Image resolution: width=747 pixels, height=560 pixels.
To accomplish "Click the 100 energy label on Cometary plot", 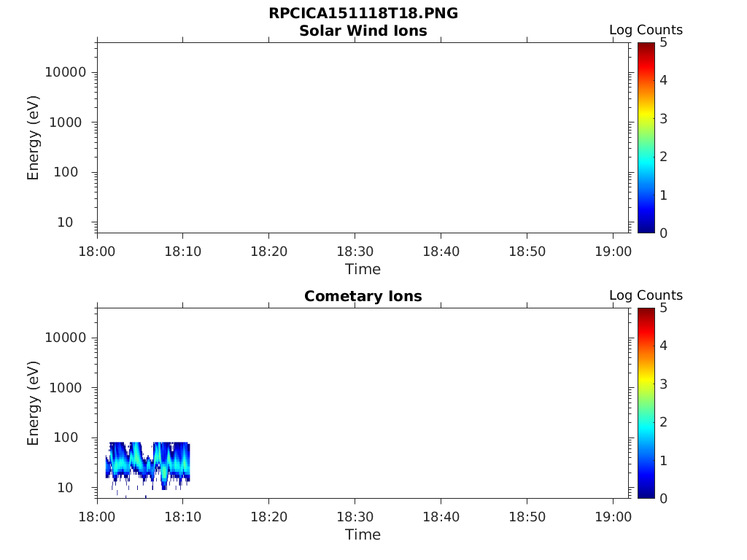I will point(65,437).
